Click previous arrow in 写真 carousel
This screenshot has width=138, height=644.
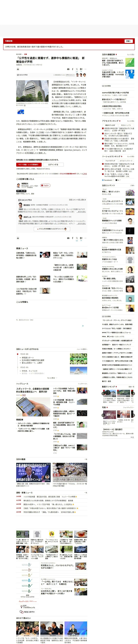(x=103, y=415)
